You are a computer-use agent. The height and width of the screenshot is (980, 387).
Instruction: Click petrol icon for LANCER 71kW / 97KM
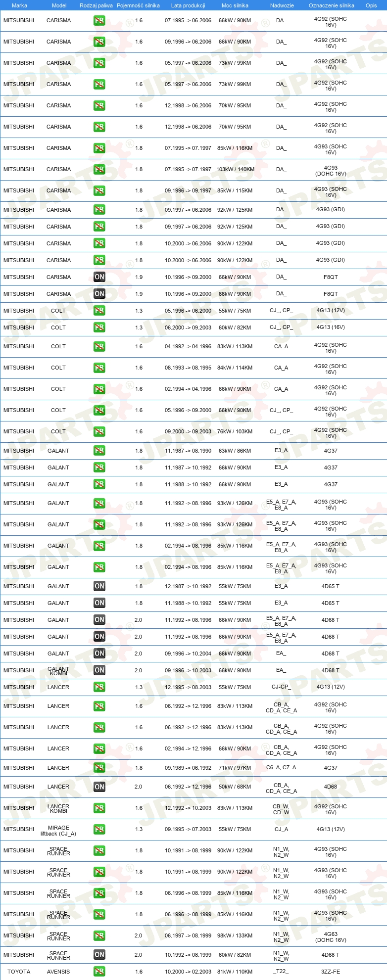click(x=99, y=768)
